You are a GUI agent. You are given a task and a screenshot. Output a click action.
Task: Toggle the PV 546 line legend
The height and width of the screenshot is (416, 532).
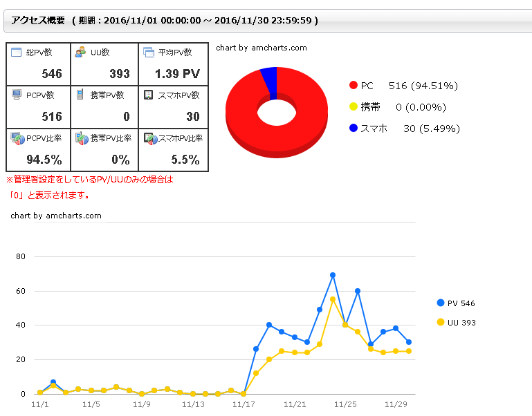pos(457,303)
